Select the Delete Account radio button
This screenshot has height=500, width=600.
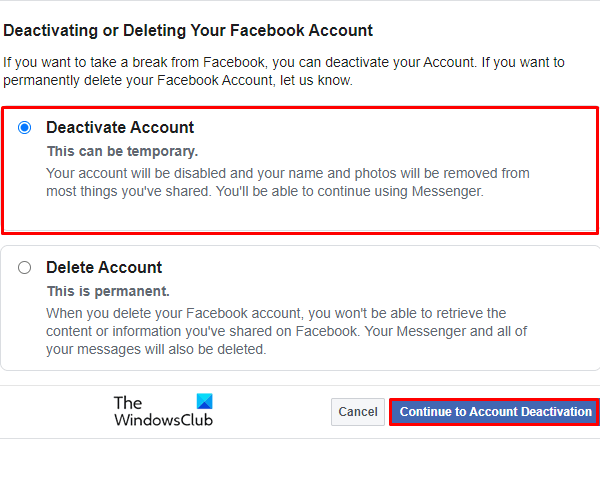25,268
